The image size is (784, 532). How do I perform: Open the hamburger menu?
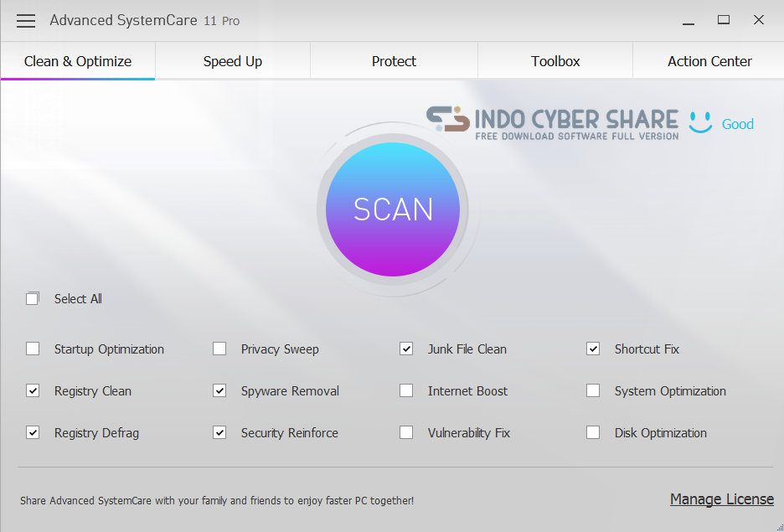point(25,20)
